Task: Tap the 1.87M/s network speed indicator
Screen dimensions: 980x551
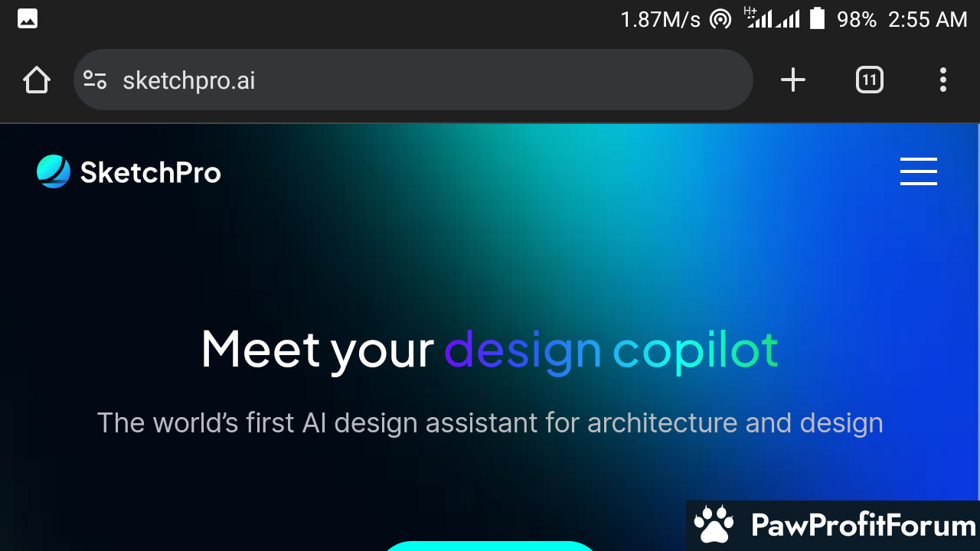Action: click(x=661, y=19)
